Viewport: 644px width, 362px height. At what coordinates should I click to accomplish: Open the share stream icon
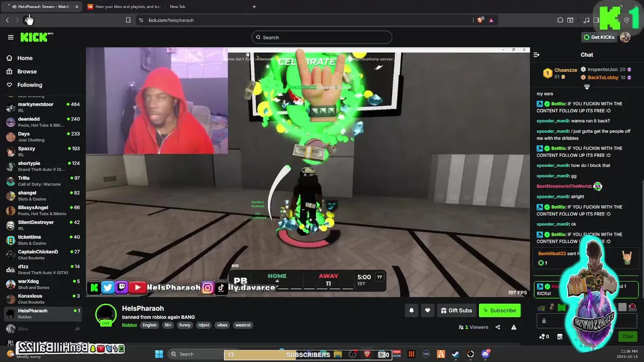tap(498, 327)
